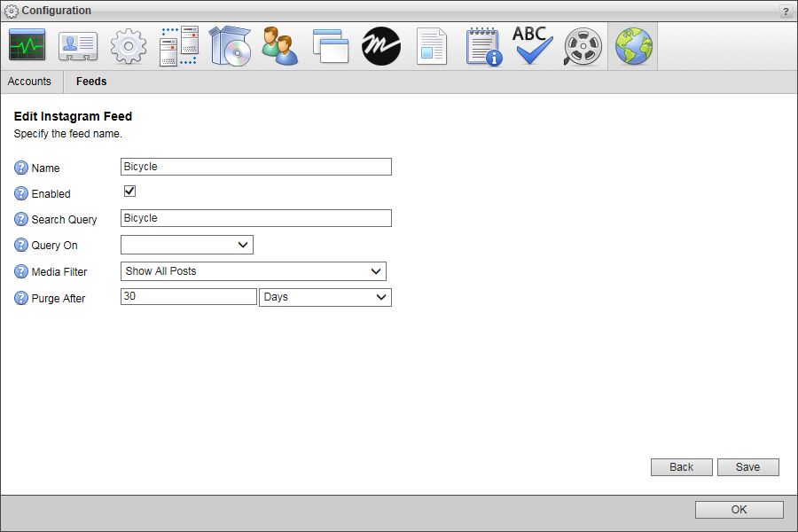Click the ID card profile icon
Image resolution: width=798 pixels, height=532 pixels.
[x=78, y=46]
